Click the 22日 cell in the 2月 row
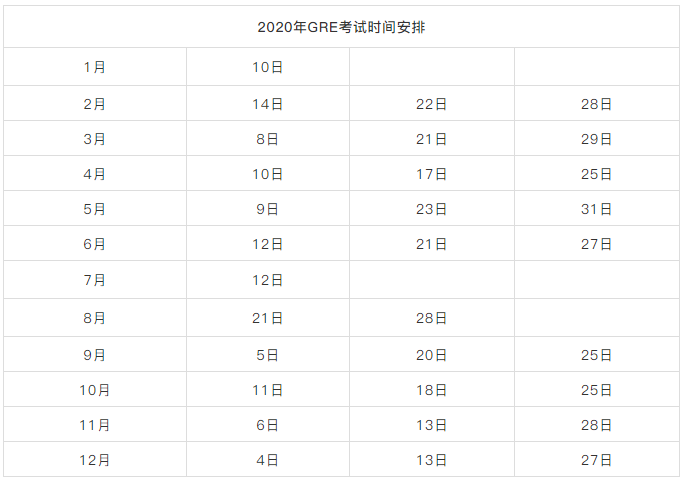 (432, 103)
